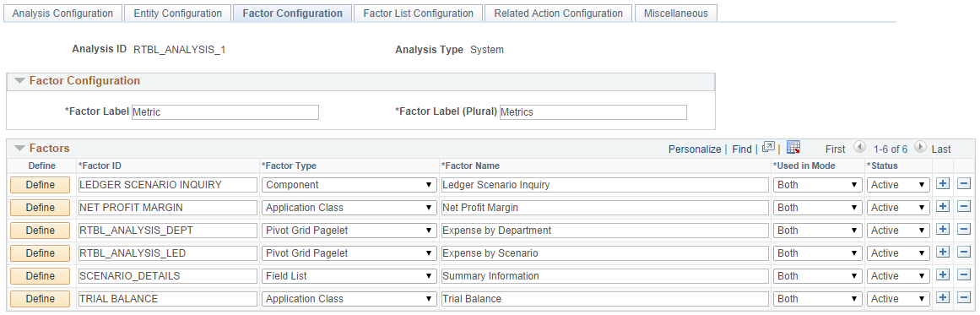The width and height of the screenshot is (980, 315).
Task: Add a row after RTBL_ANALYSIS_DEPT
Action: pos(943,230)
